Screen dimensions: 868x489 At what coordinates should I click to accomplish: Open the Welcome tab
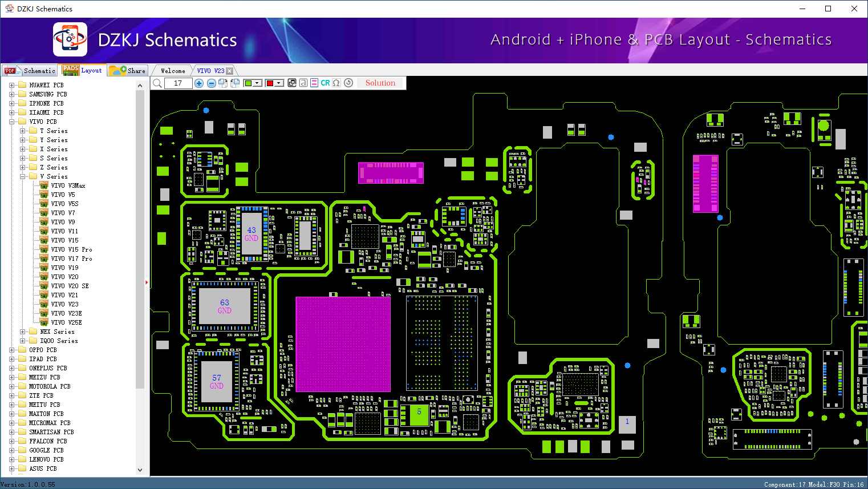tap(173, 71)
